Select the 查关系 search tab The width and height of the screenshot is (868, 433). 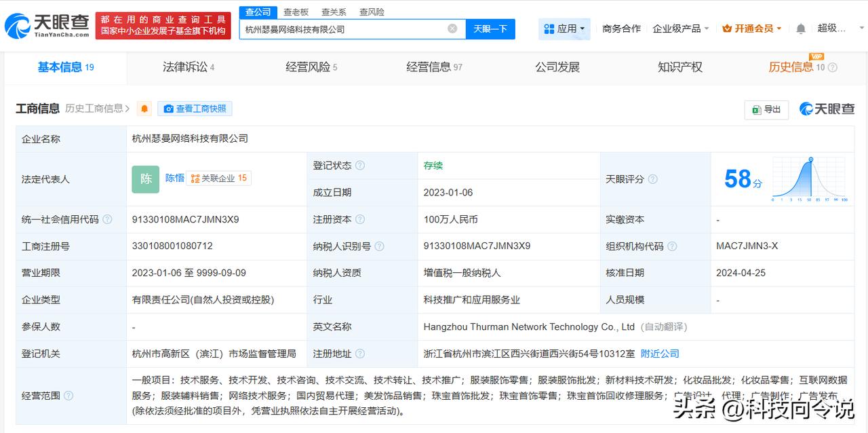[x=334, y=12]
